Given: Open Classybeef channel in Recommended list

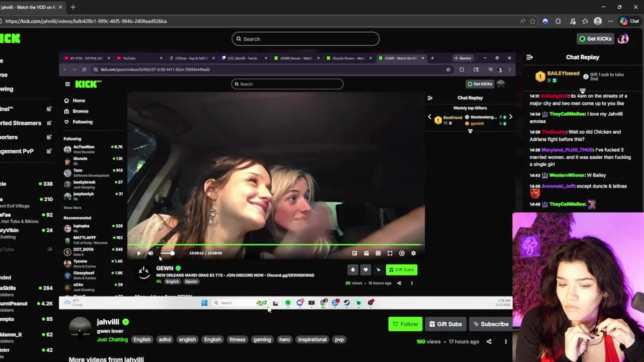Looking at the screenshot, I should [94, 275].
